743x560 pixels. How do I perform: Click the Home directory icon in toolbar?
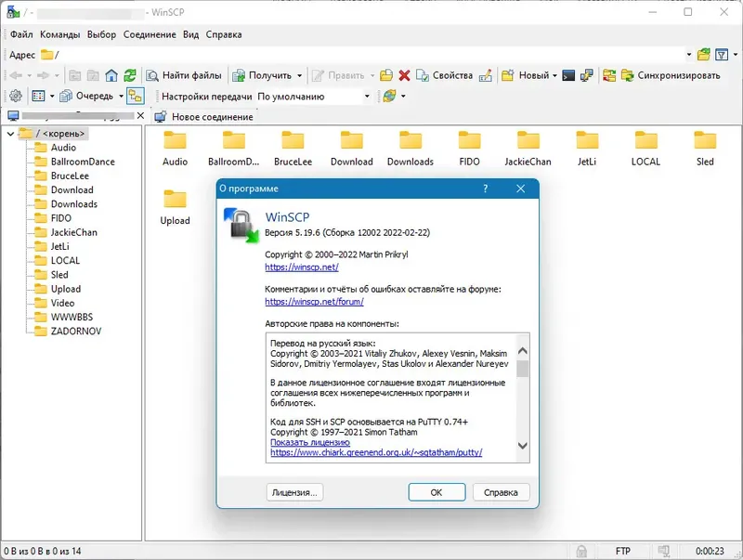click(111, 75)
